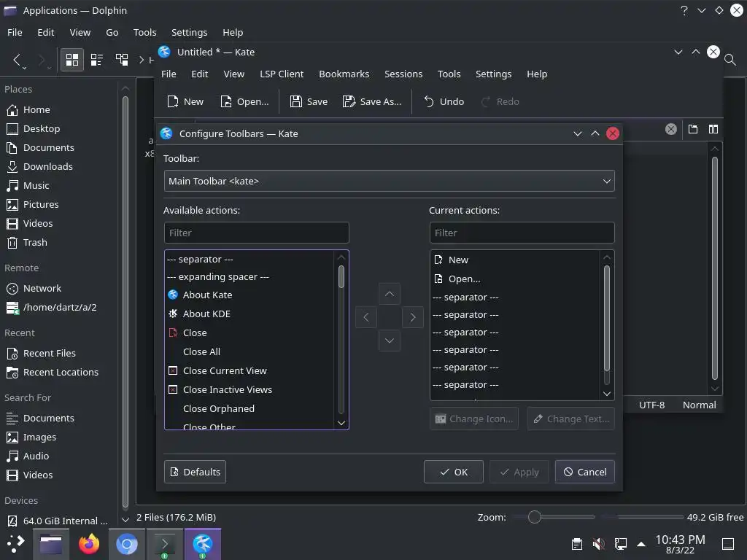Open Kate's File menu
Viewport: 747px width, 560px height.
(x=169, y=74)
